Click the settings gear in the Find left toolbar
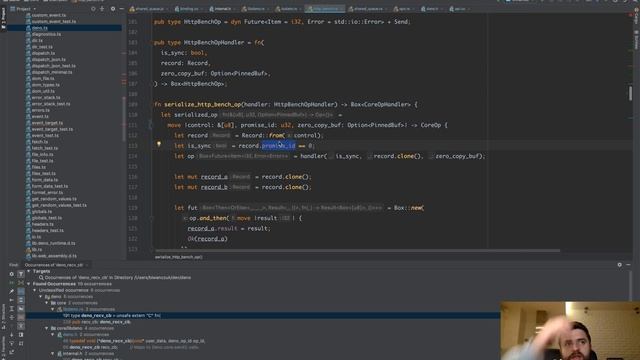The width and height of the screenshot is (640, 360). point(11,274)
